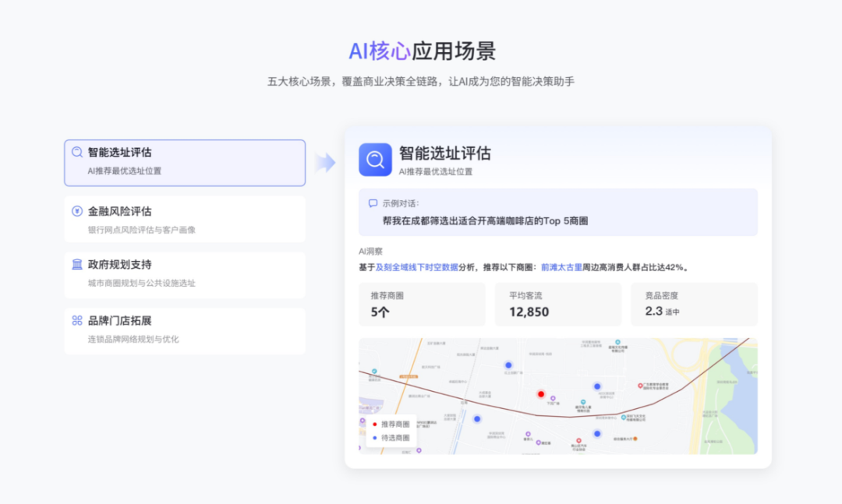842x504 pixels.
Task: Click the chat bubble icon next to 示例对话
Action: point(373,203)
